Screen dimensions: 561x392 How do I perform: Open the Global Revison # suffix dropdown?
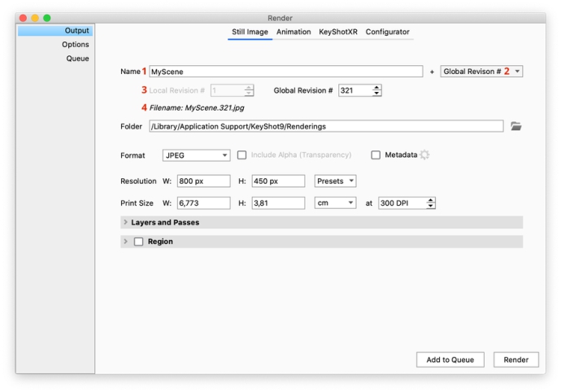(x=481, y=72)
